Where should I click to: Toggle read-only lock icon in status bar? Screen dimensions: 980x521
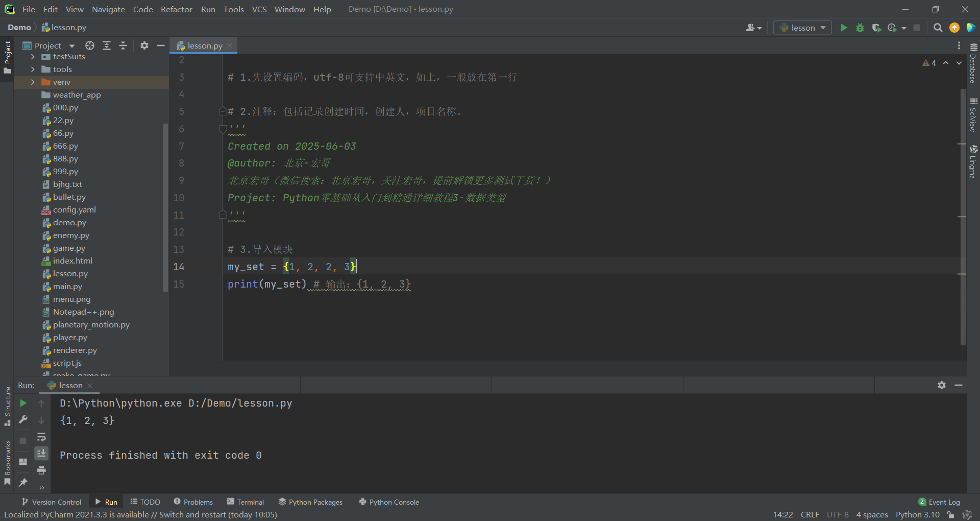pyautogui.click(x=950, y=514)
